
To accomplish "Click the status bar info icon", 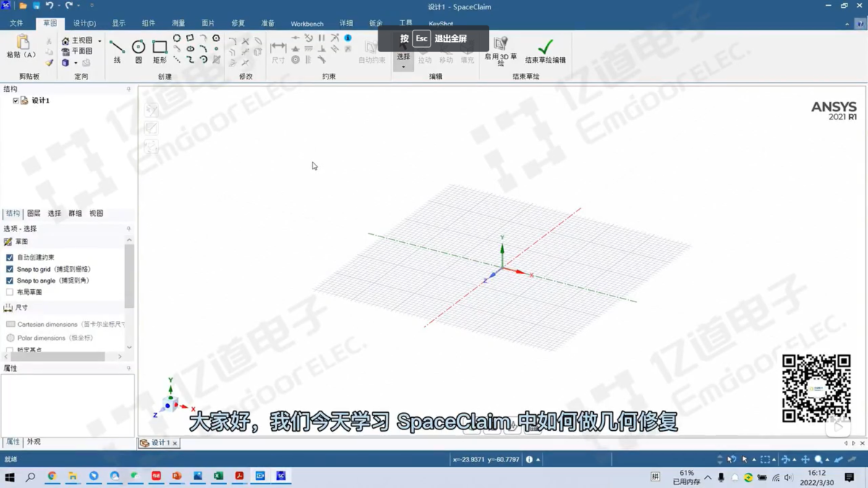I will pyautogui.click(x=529, y=459).
